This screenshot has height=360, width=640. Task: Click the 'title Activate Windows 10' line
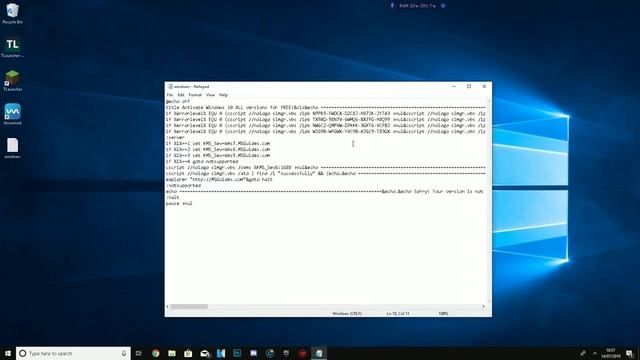pos(326,107)
